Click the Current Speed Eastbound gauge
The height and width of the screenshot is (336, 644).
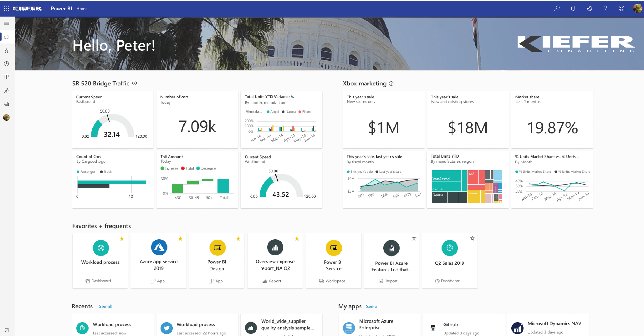click(113, 125)
